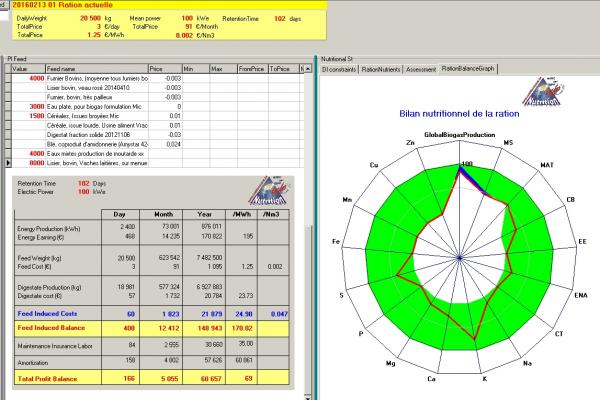
Task: Click the Mg axis label on radar chart
Action: tap(390, 363)
